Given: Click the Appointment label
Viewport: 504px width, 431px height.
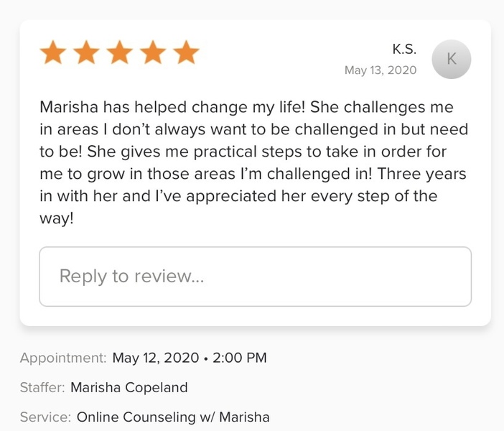Looking at the screenshot, I should [x=63, y=358].
